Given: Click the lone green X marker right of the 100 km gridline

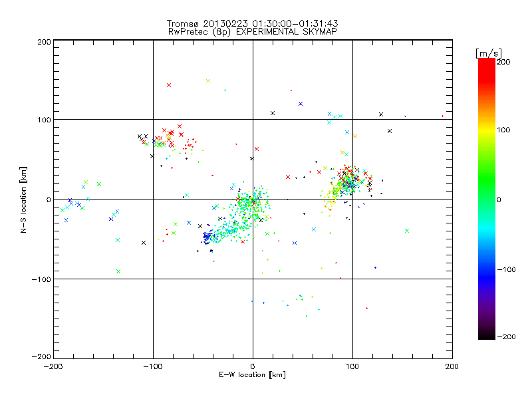Looking at the screenshot, I should (407, 231).
